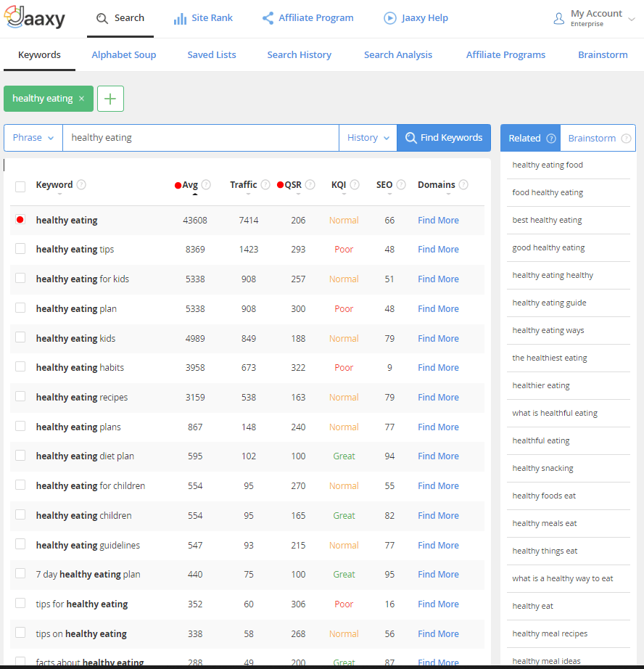
Task: Open the Avg column help icon
Action: [x=206, y=185]
